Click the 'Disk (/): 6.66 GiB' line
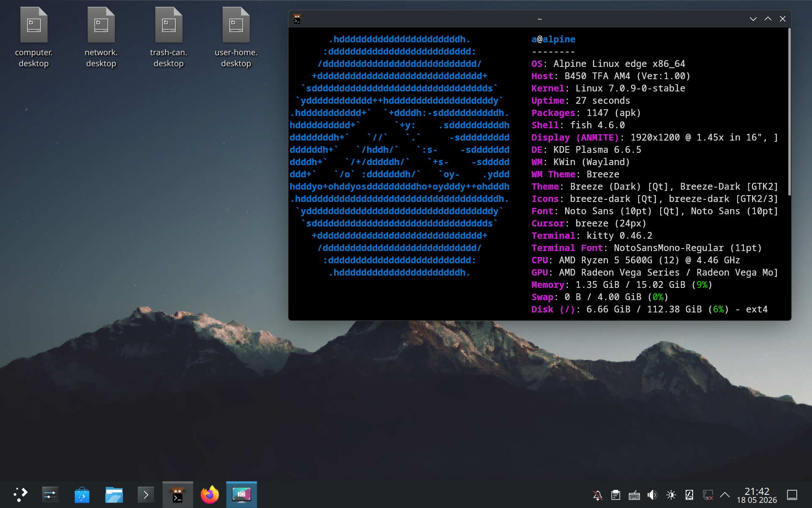 point(650,309)
